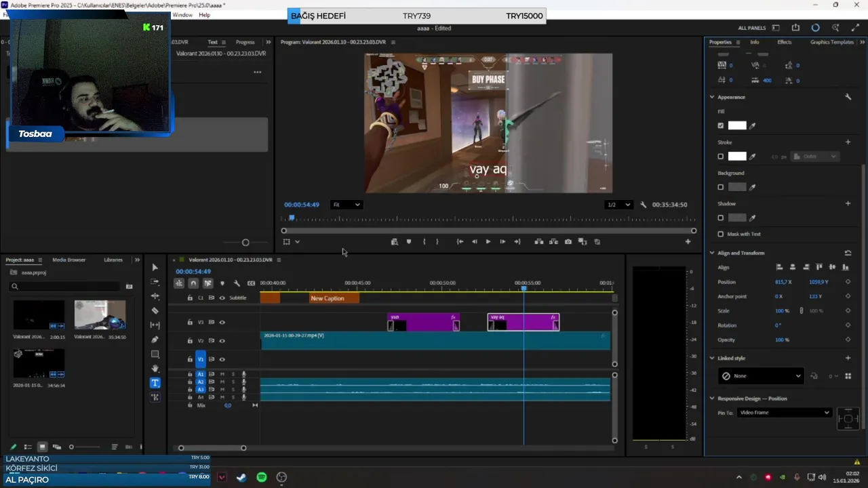Reset Align and Transform settings
Viewport: 868px width, 488px height.
click(x=848, y=253)
